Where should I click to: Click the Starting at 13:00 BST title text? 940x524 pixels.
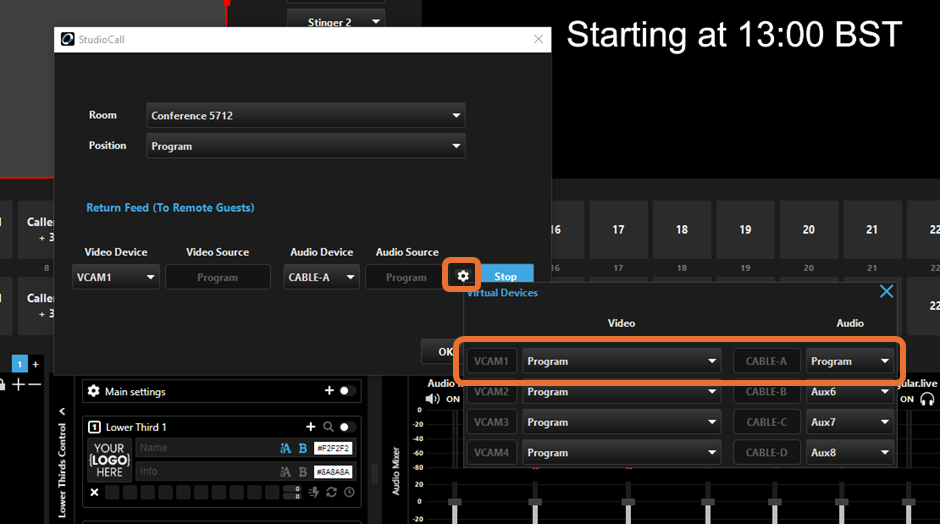tap(734, 34)
